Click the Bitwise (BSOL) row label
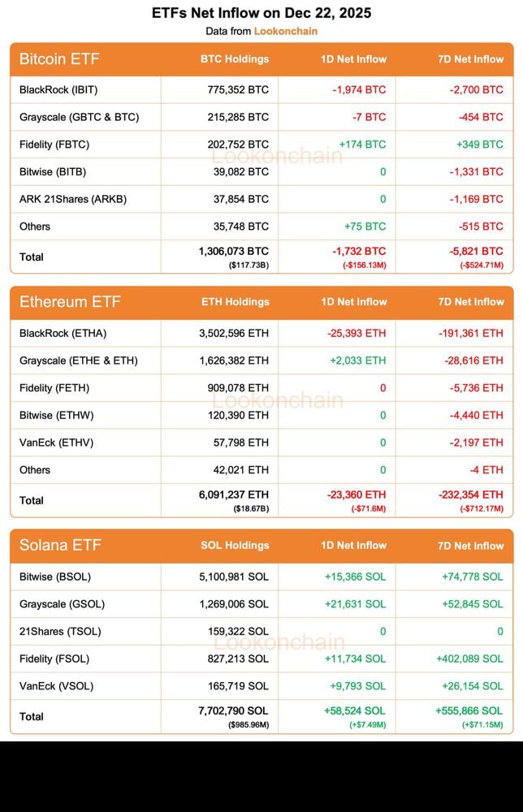523x812 pixels. [x=55, y=577]
